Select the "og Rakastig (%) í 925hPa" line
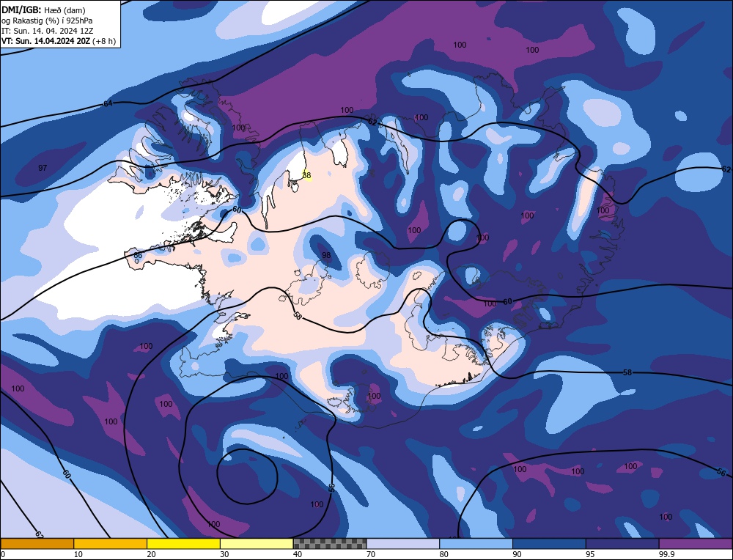Viewport: 733px width, 560px height. (47, 21)
